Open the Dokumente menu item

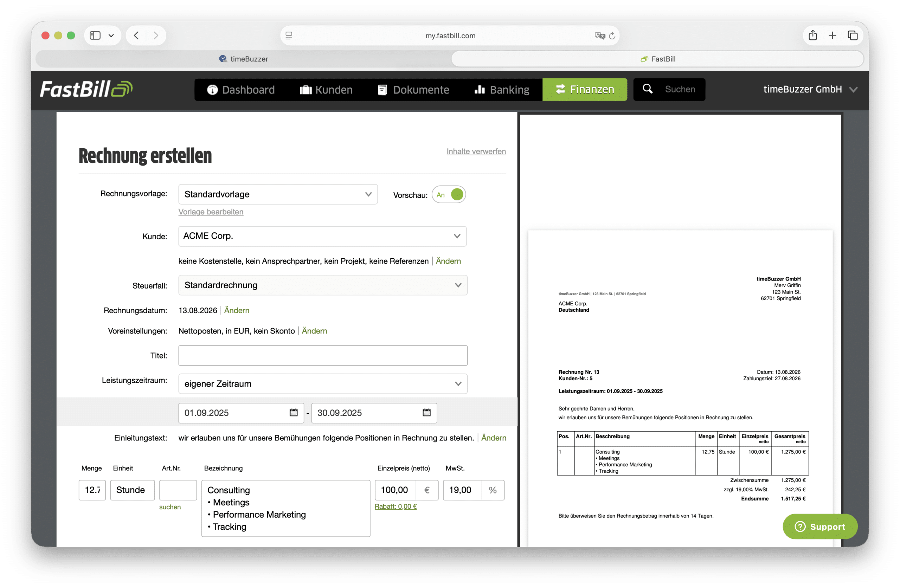[x=413, y=90]
